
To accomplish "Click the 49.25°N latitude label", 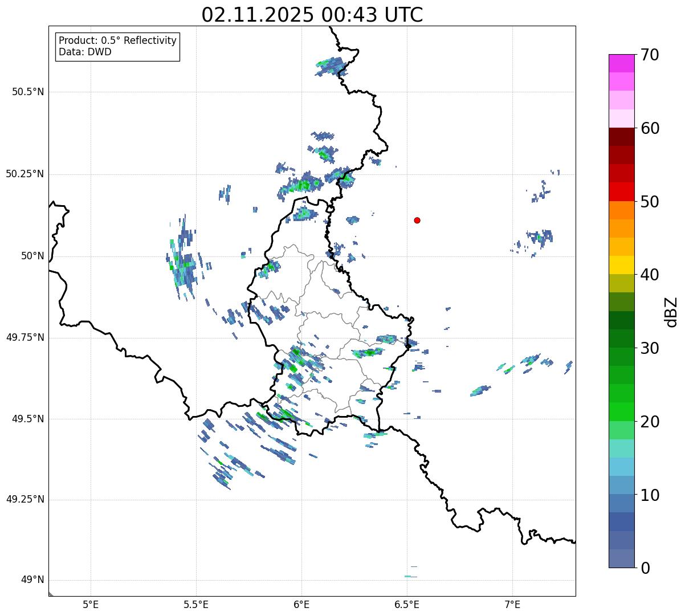I will click(x=25, y=499).
